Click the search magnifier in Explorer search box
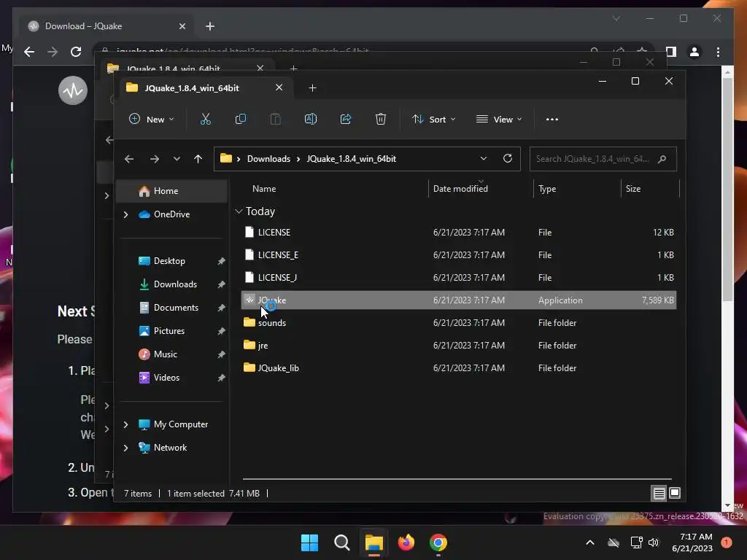747x560 pixels. [x=662, y=159]
